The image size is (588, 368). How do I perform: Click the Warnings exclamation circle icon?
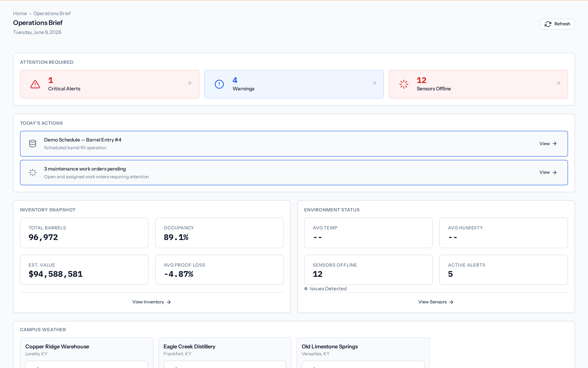pyautogui.click(x=219, y=84)
